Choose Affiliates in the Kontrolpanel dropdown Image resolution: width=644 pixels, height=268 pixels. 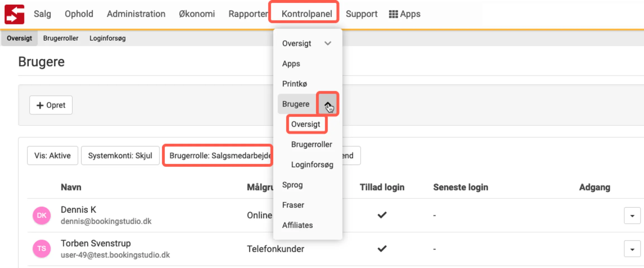(x=297, y=225)
